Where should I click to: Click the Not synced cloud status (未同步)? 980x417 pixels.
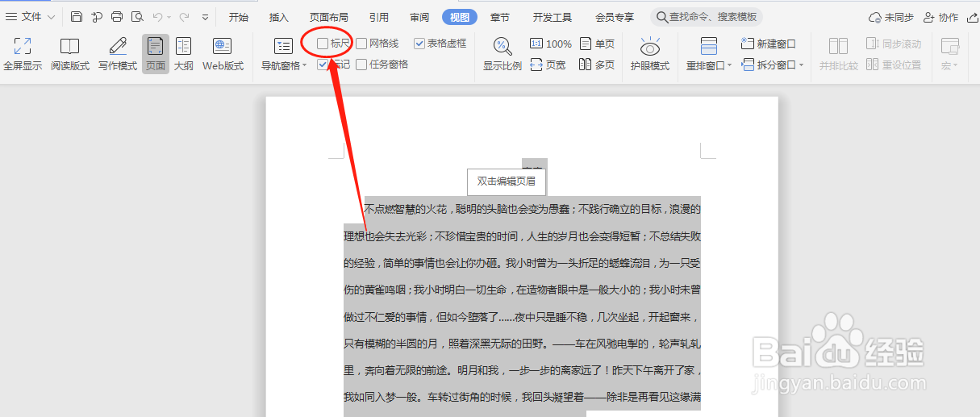click(890, 17)
